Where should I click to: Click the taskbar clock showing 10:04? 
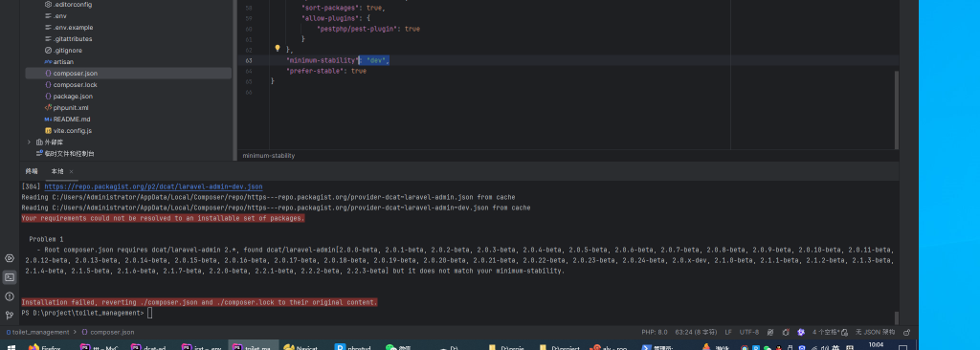coord(877,345)
